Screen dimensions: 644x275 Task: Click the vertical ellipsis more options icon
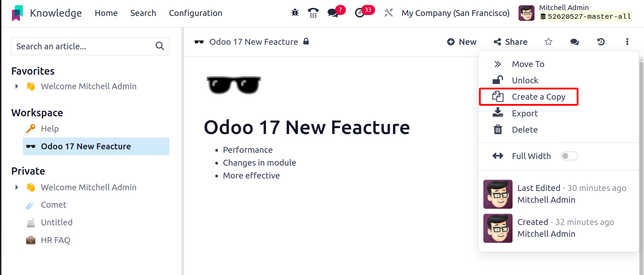pos(627,42)
